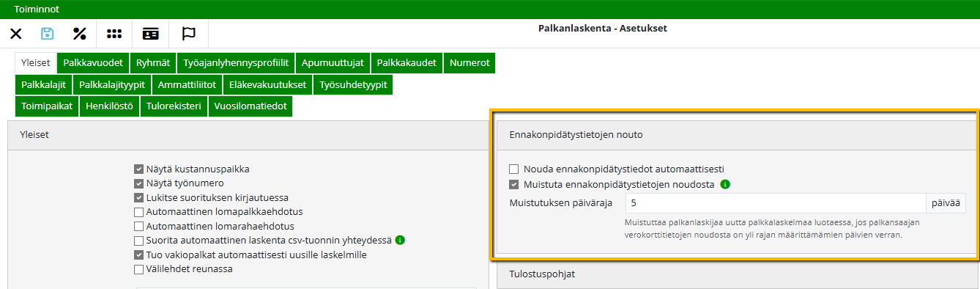Save settings with the floppy disk icon

(x=48, y=34)
